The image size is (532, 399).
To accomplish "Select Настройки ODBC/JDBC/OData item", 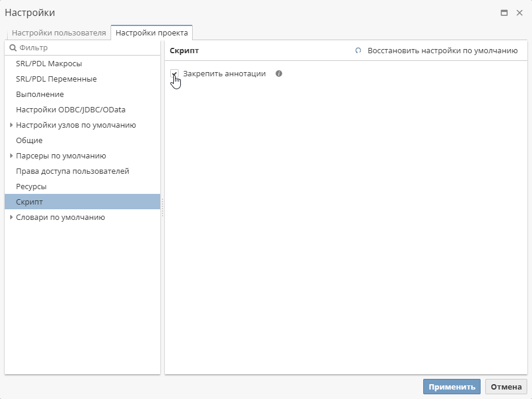I will point(70,110).
